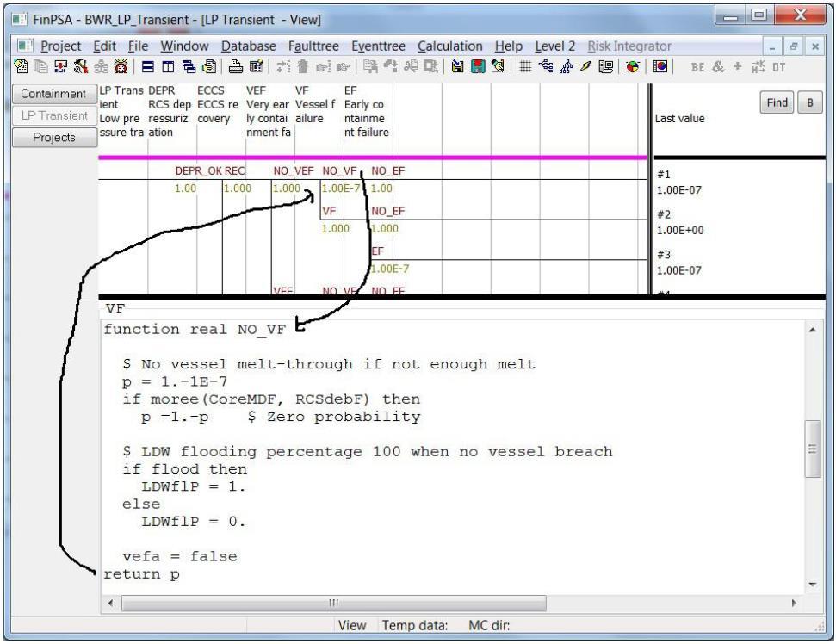
Task: Click the EF Early containment failure header
Action: pyautogui.click(x=368, y=111)
